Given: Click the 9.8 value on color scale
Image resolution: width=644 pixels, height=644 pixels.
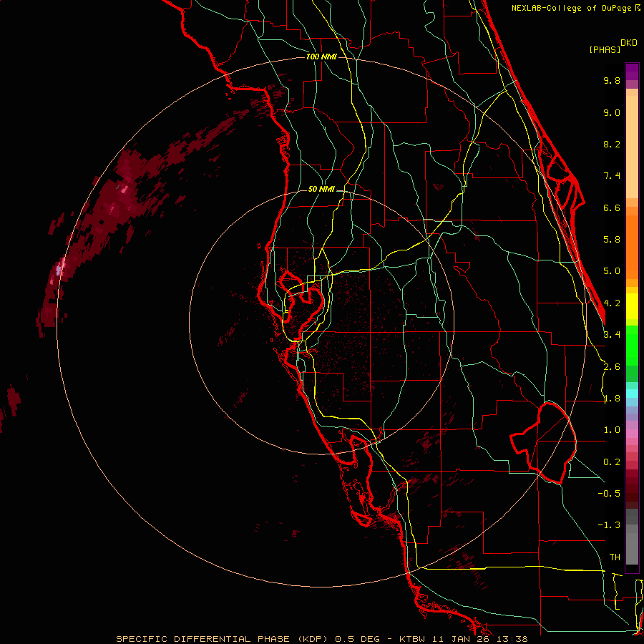Looking at the screenshot, I should (612, 80).
